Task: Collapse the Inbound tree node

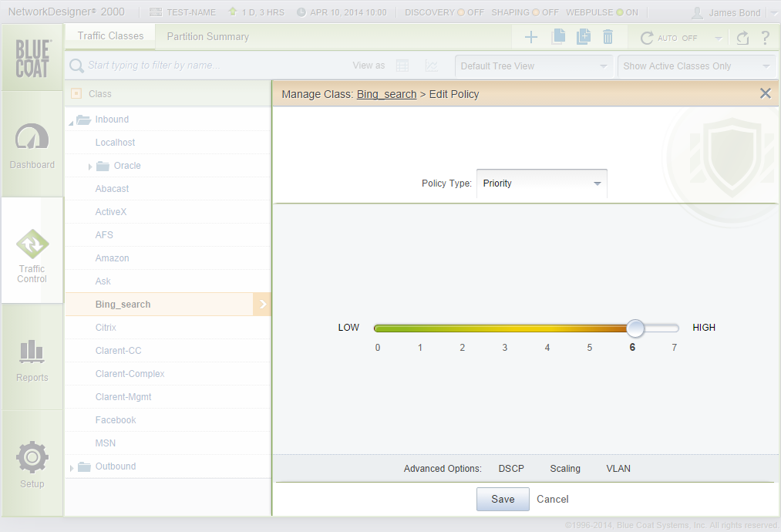Action: [71, 123]
